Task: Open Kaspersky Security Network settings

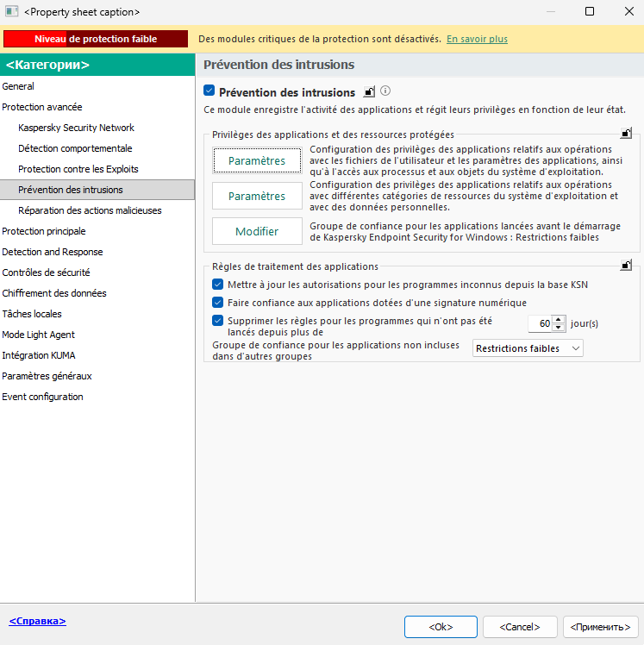Action: point(97,128)
